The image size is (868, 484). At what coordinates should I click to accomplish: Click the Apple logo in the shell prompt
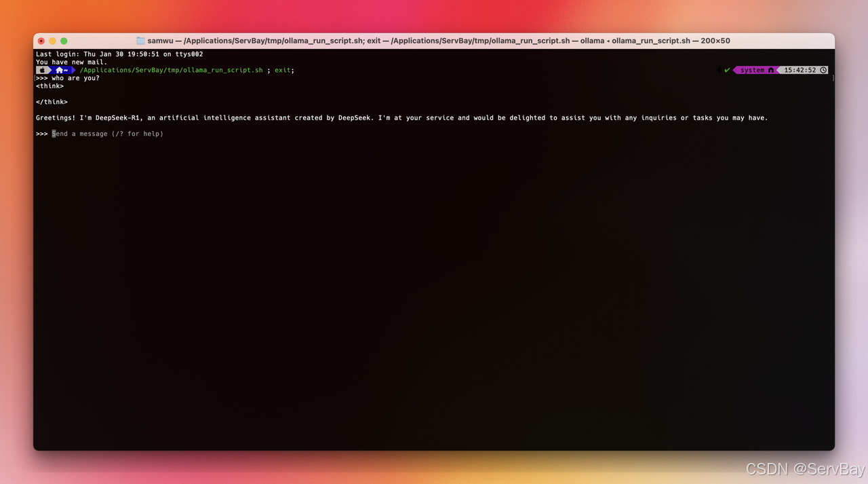pyautogui.click(x=42, y=70)
